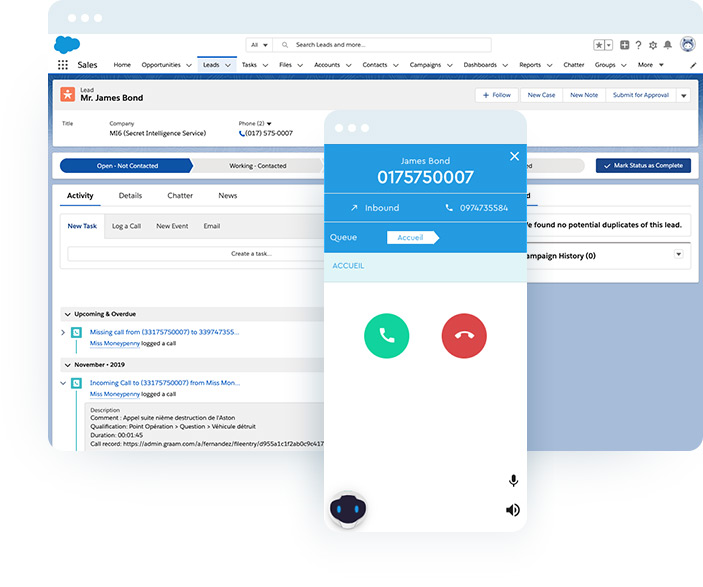Open the All search scope dropdown
This screenshot has height=587, width=703.
[x=259, y=45]
